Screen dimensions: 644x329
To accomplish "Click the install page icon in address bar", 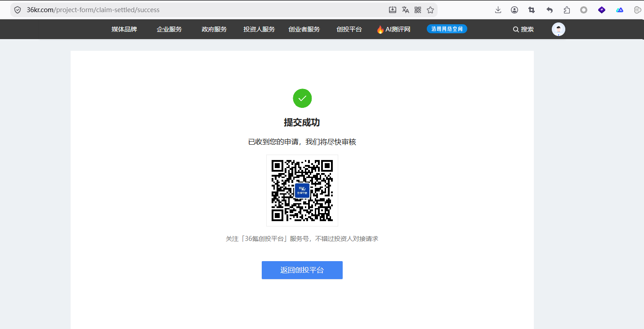I will 393,10.
